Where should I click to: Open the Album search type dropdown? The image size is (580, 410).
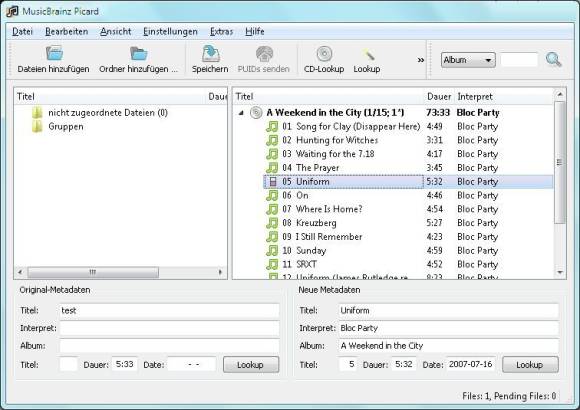[x=468, y=60]
